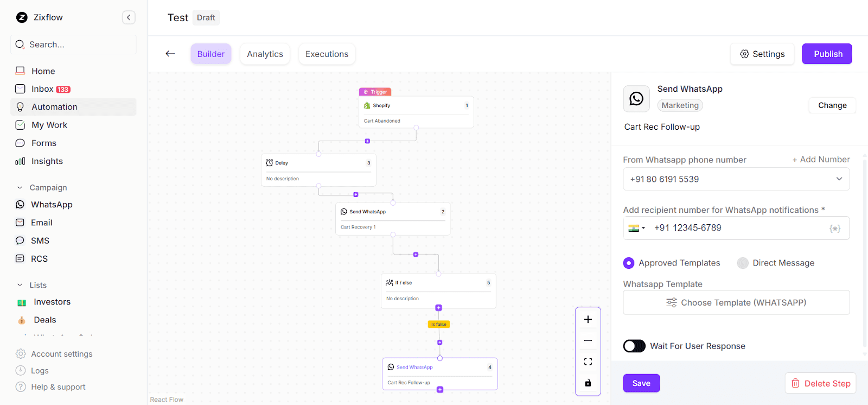Fit the workflow view to screen
Image resolution: width=868 pixels, height=405 pixels.
pyautogui.click(x=588, y=362)
